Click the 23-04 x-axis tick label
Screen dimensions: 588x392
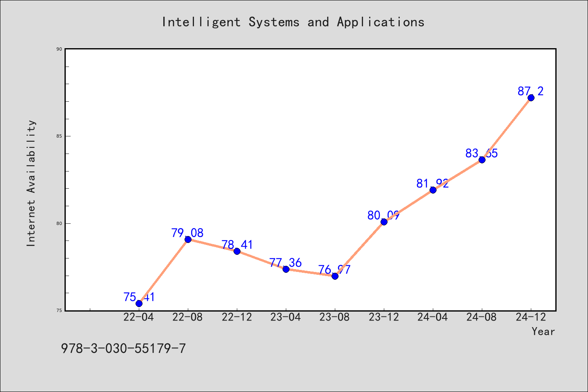click(286, 317)
